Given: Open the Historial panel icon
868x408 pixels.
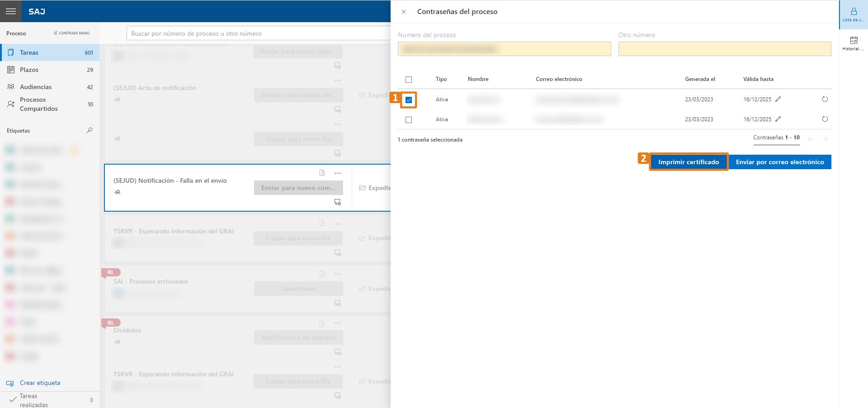Looking at the screenshot, I should (854, 43).
